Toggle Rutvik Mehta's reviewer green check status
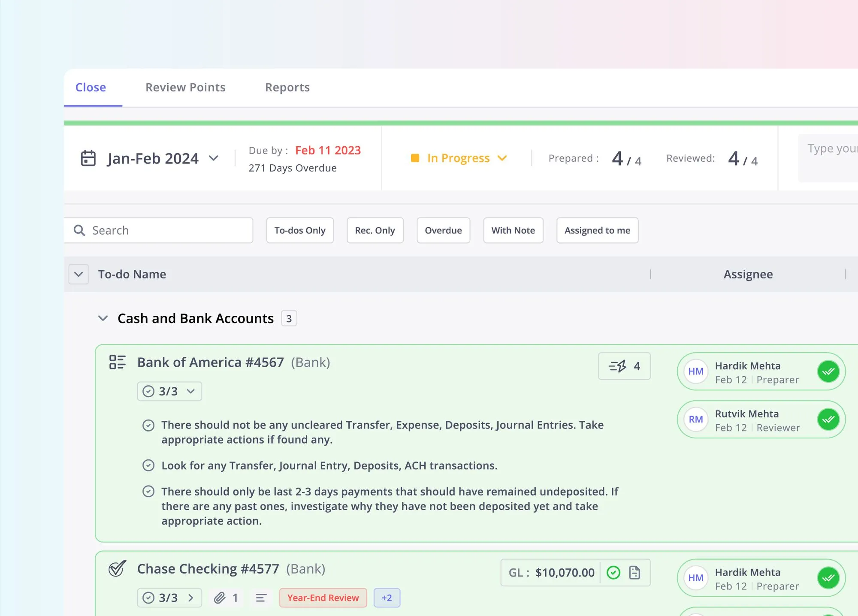 coord(828,419)
